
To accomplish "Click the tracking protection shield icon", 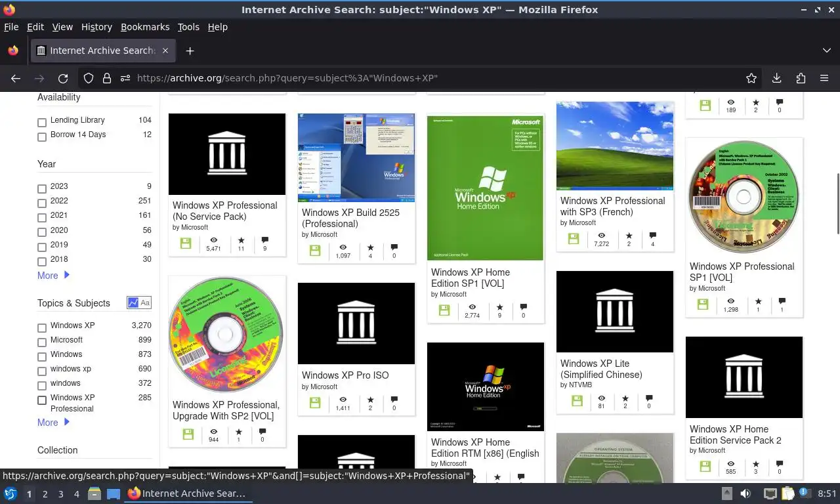I will tap(89, 78).
